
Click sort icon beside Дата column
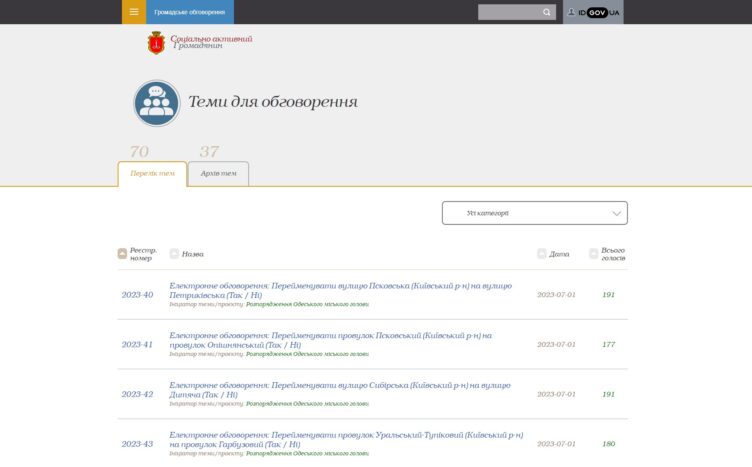coord(542,254)
